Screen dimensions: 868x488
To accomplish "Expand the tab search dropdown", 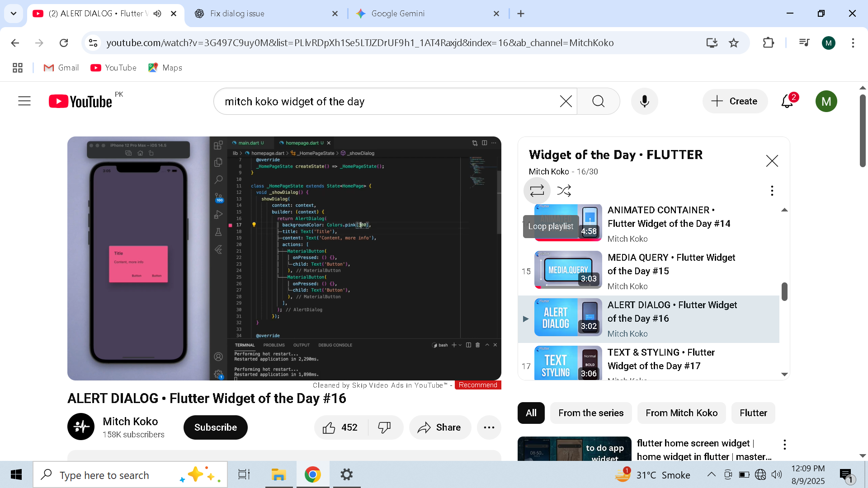I will click(14, 14).
